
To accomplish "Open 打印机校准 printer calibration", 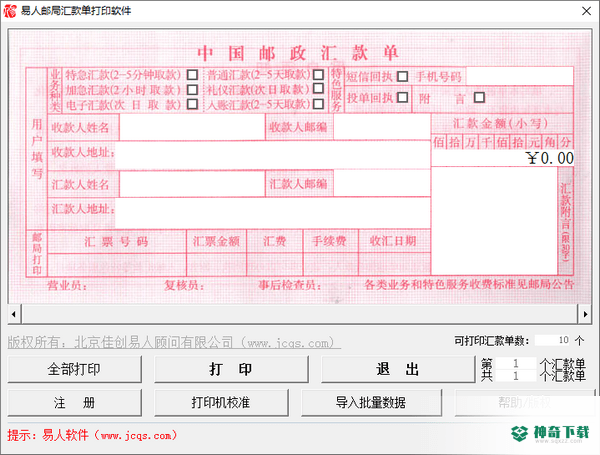I will 221,403.
